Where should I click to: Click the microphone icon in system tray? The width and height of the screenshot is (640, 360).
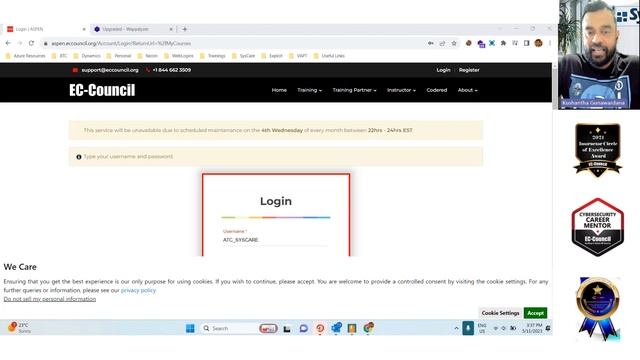point(468,329)
